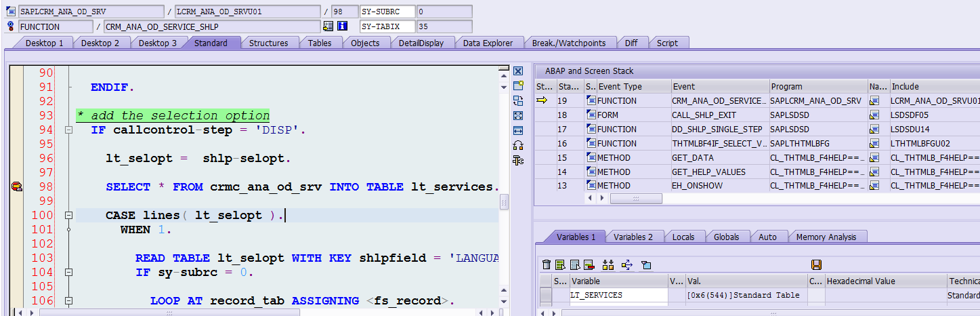
Task: Click the breakpoint icon at line 98
Action: pos(16,186)
